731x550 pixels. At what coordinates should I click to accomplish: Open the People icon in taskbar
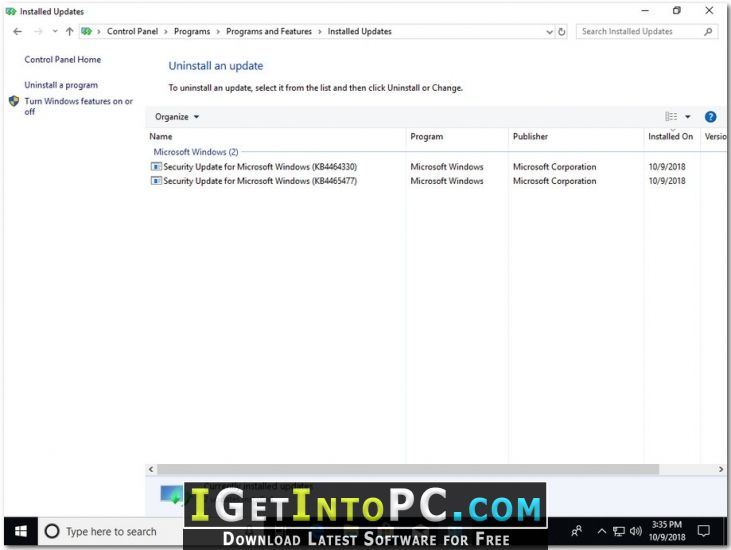click(x=577, y=531)
